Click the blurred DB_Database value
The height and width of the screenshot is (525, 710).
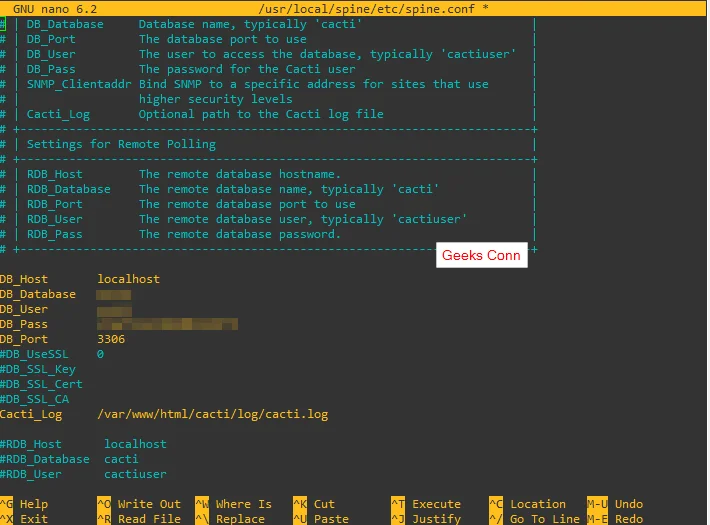coord(114,295)
